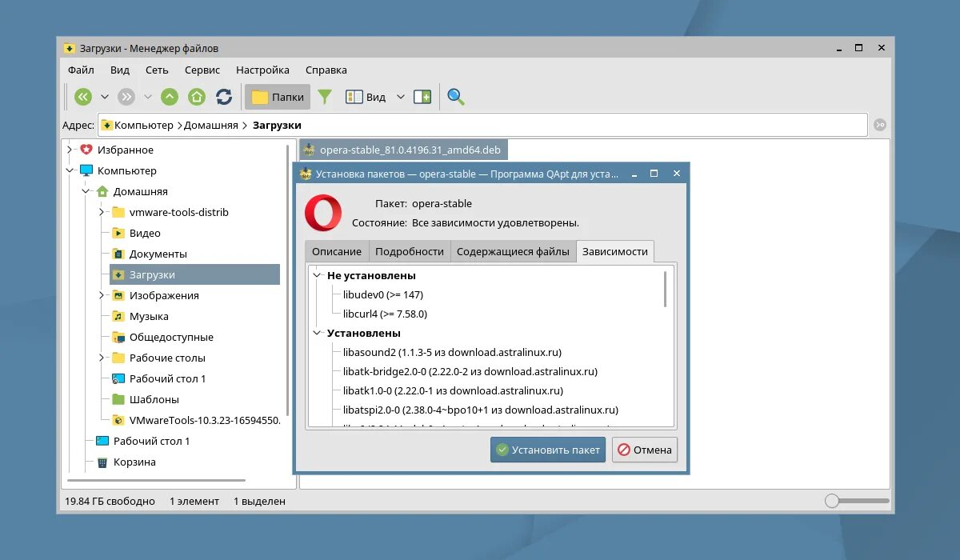Click the Вид view mode button
The width and height of the screenshot is (960, 560).
366,97
